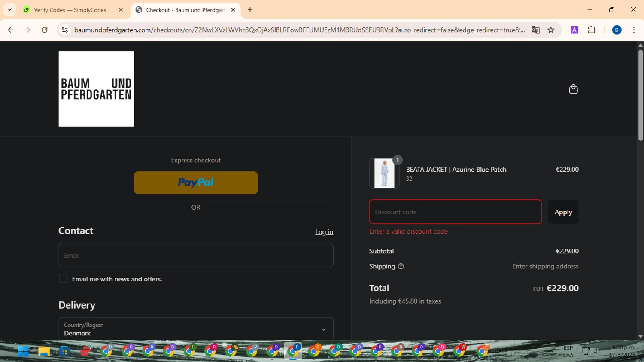The height and width of the screenshot is (362, 644).
Task: Click the shipping info help icon
Action: pyautogui.click(x=401, y=266)
